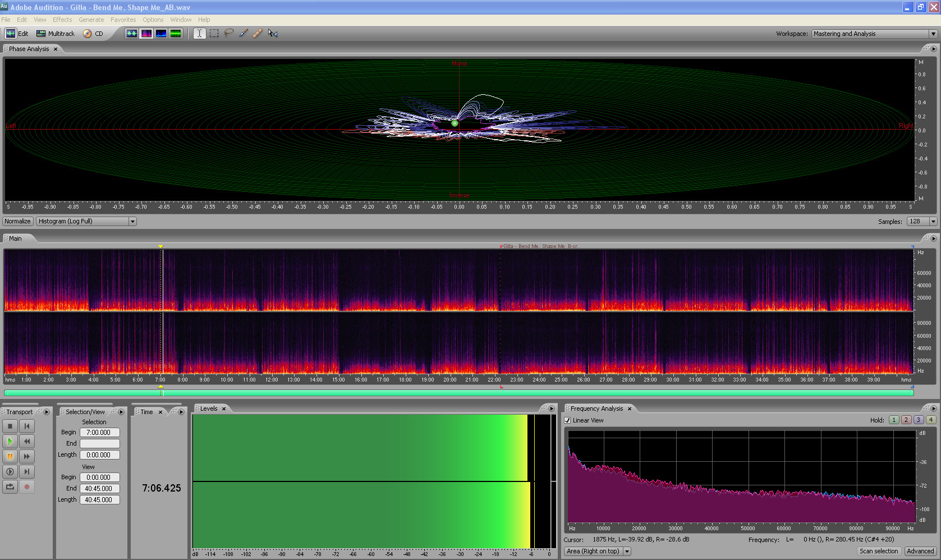This screenshot has height=560, width=941.
Task: Open the Histogram (Log Full) dropdown
Action: coord(86,221)
